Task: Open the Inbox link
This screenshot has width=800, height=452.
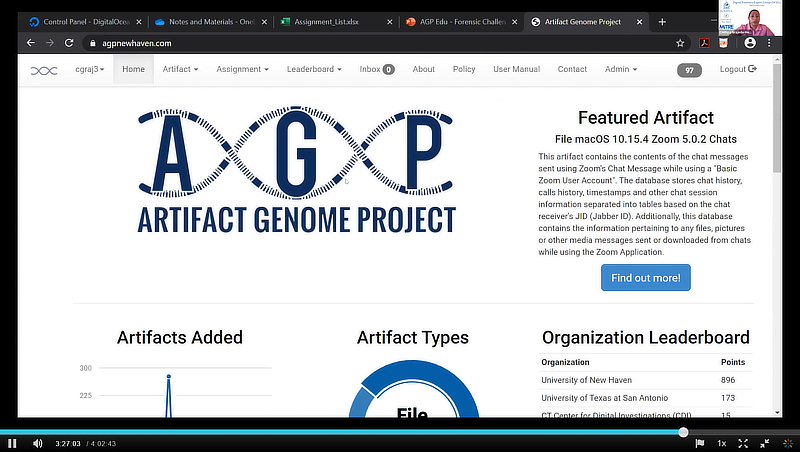Action: point(376,69)
